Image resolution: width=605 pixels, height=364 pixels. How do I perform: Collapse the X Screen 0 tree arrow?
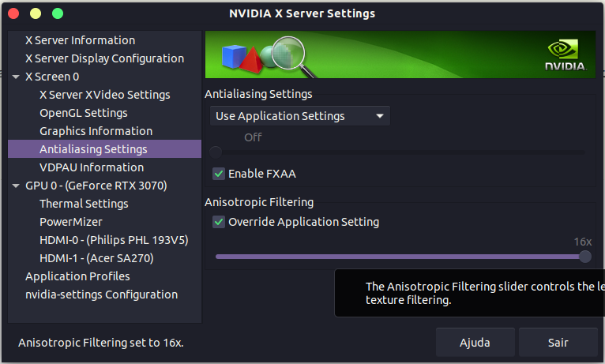click(16, 77)
